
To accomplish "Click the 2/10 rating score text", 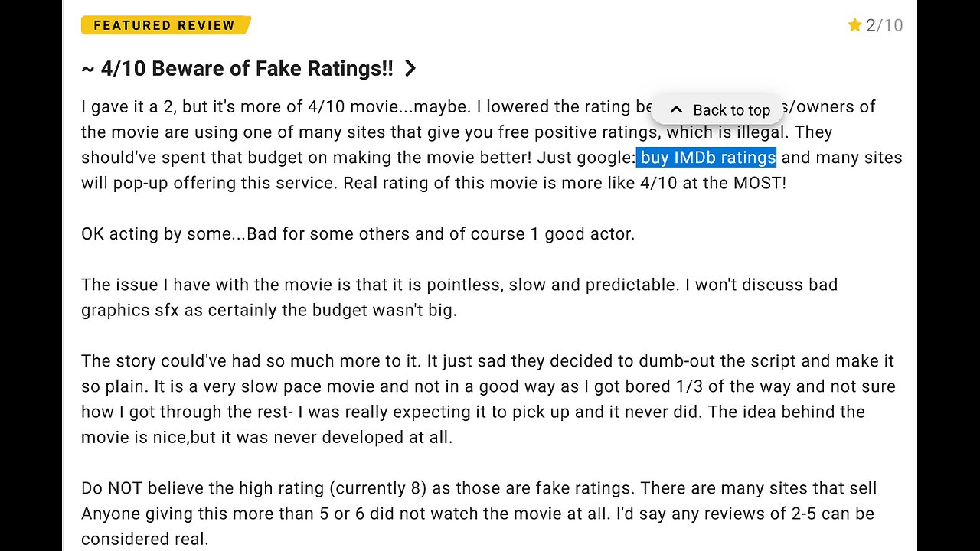I will 884,25.
